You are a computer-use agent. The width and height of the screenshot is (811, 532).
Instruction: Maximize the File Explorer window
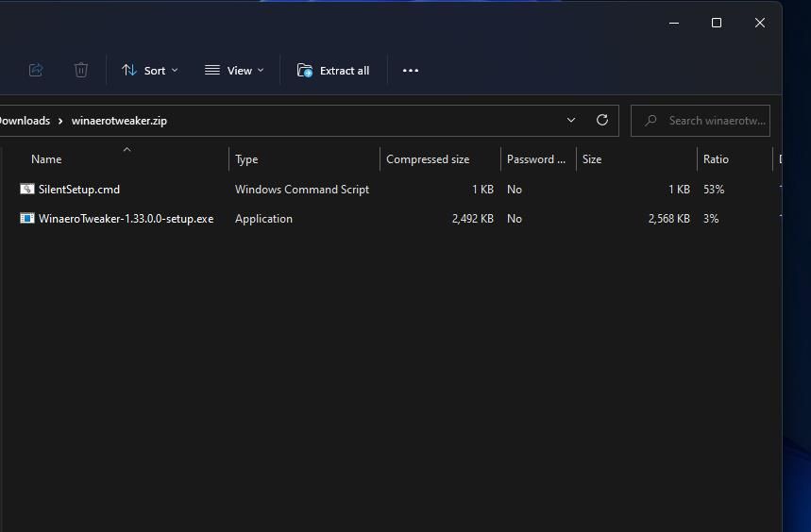[x=717, y=23]
